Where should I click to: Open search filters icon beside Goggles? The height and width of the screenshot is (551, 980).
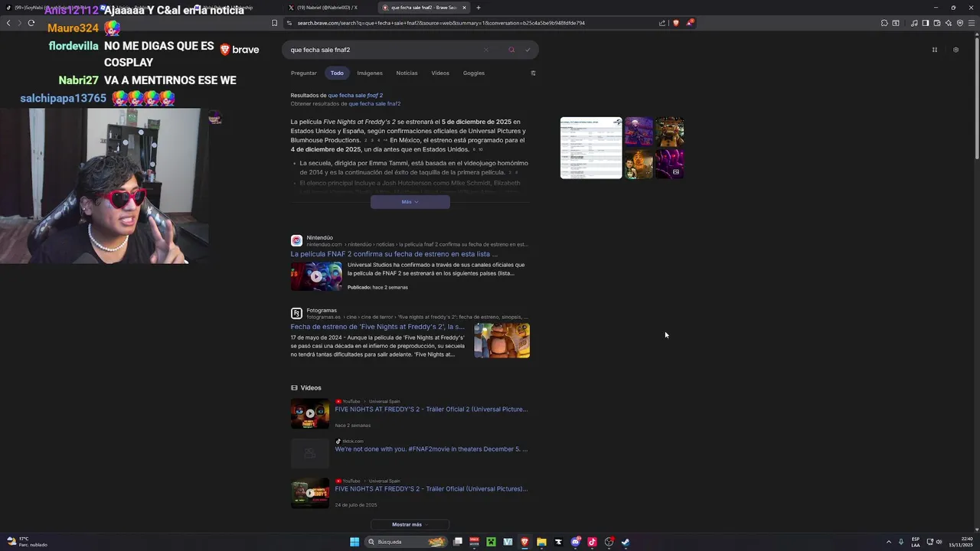coord(533,73)
